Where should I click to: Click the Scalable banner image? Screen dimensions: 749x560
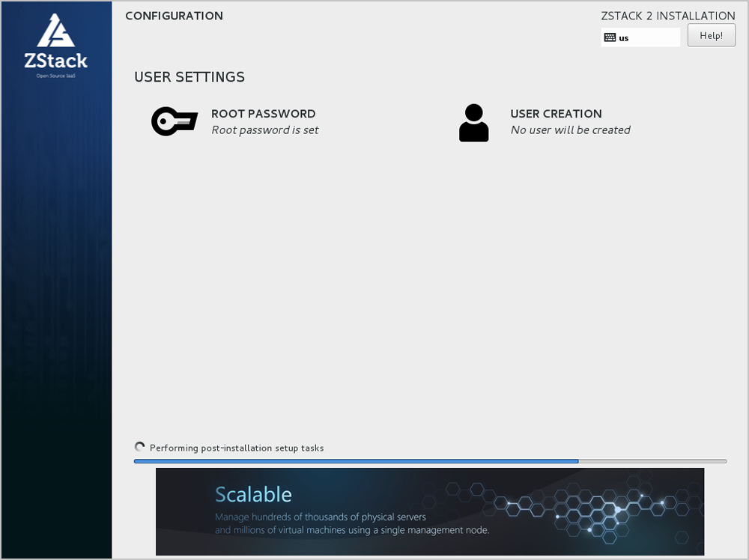429,511
